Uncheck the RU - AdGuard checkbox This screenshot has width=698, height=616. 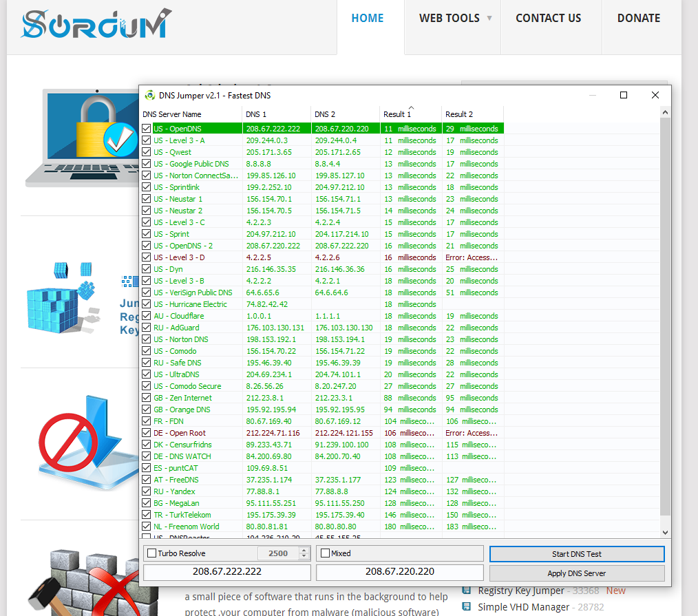pos(146,328)
